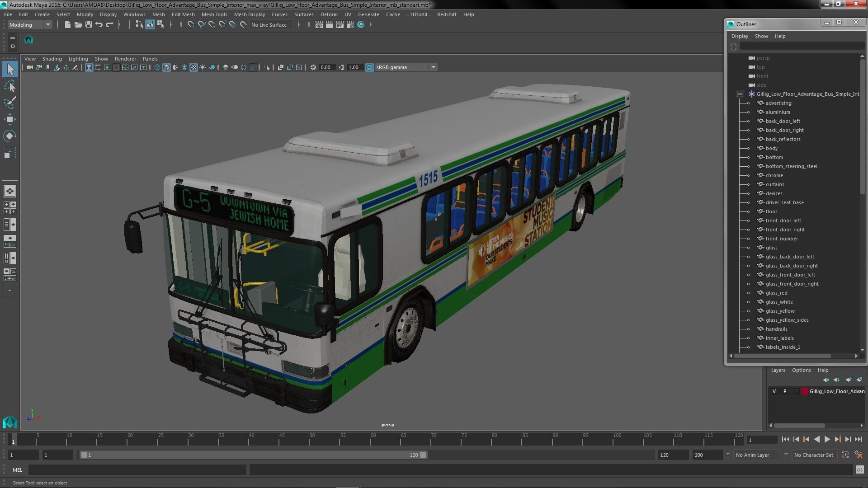Click the MEL command input field

(x=137, y=470)
